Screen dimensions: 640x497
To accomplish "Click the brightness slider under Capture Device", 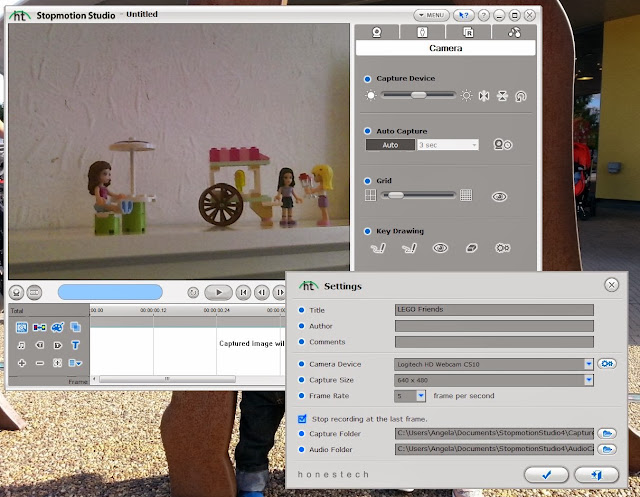I will 418,95.
